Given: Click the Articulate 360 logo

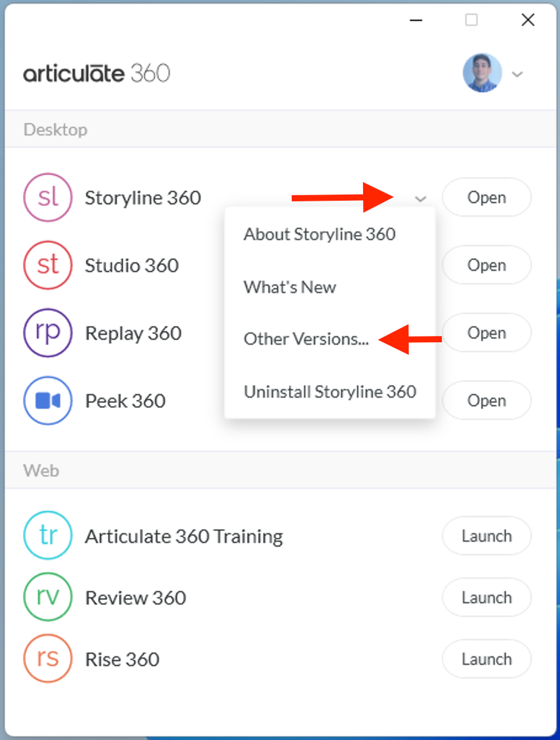Looking at the screenshot, I should coord(97,73).
